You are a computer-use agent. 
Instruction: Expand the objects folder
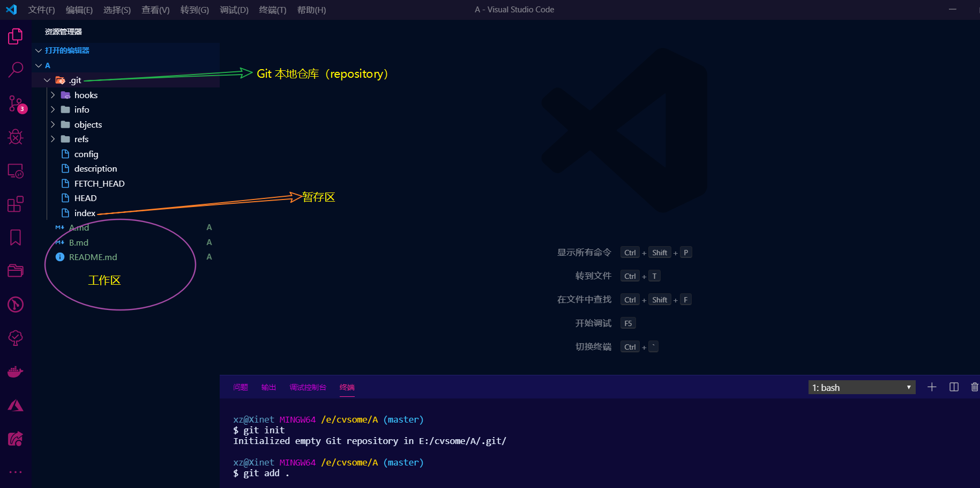[53, 124]
